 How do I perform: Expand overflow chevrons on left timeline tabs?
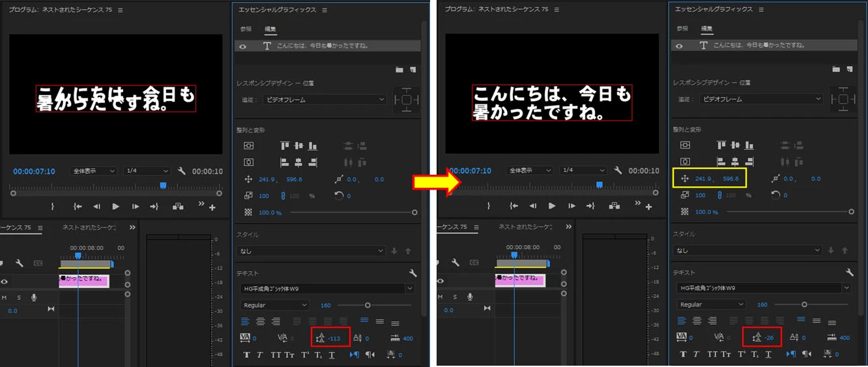click(x=132, y=228)
